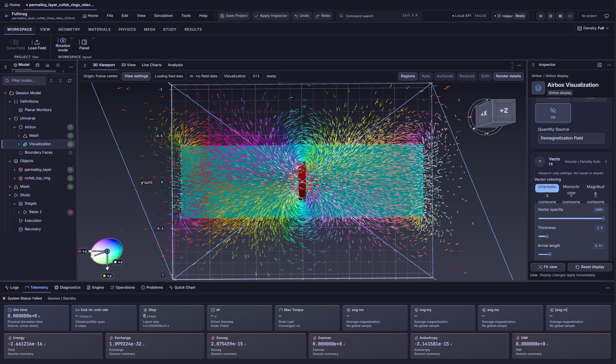
Task: Open the Inspector panel dock icon
Action: click(x=599, y=65)
